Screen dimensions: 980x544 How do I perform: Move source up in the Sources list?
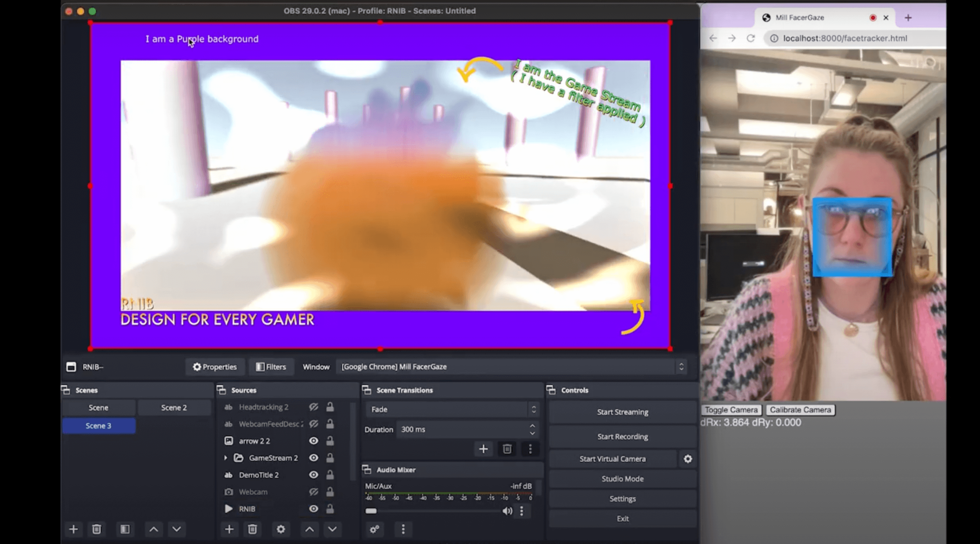(x=310, y=529)
